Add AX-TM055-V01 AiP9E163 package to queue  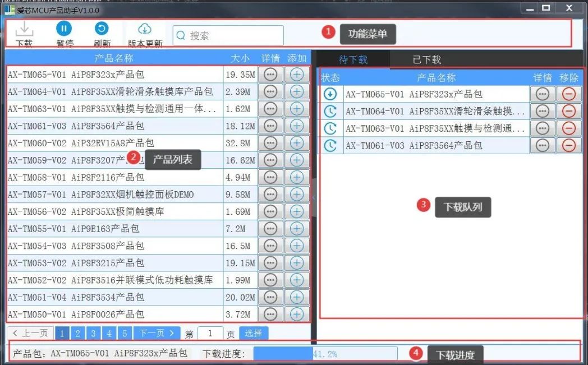[x=297, y=229]
